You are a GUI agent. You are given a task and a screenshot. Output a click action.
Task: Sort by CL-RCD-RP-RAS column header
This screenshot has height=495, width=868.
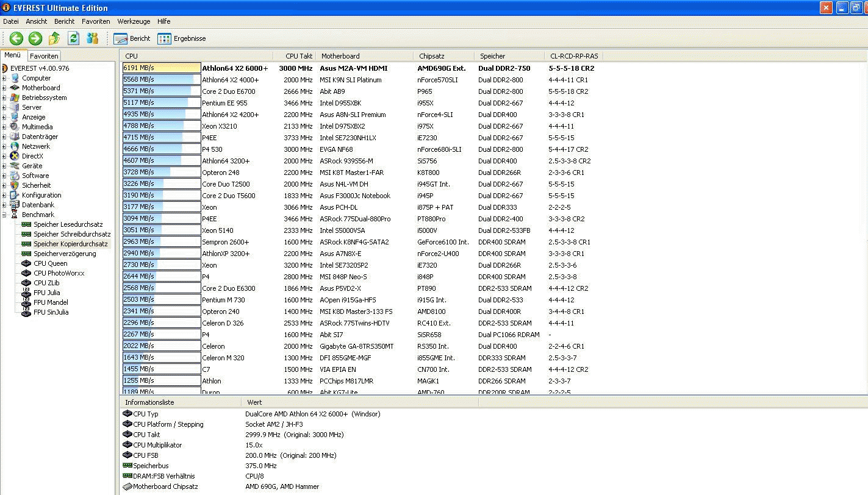point(574,56)
